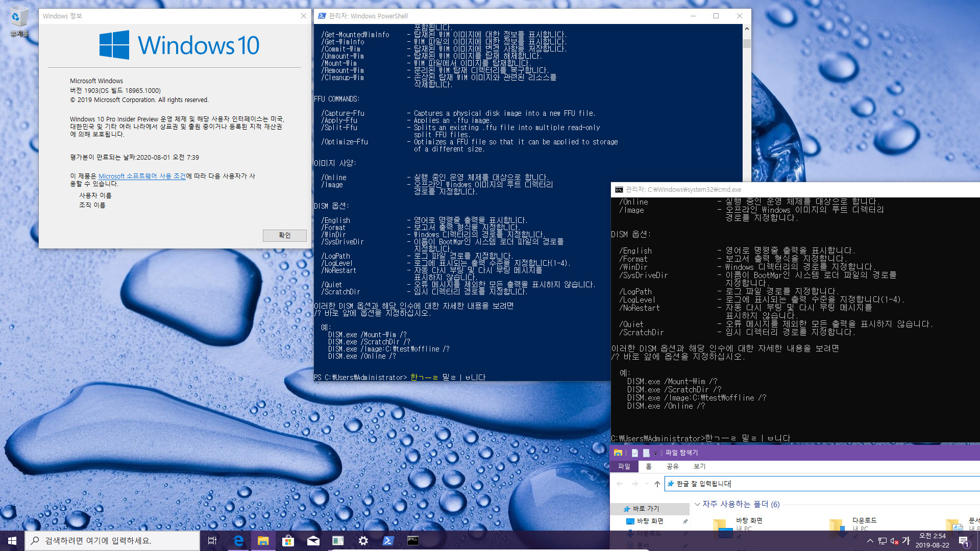Screen dimensions: 980x551
Task: Click the network tray icon
Action: point(883,541)
